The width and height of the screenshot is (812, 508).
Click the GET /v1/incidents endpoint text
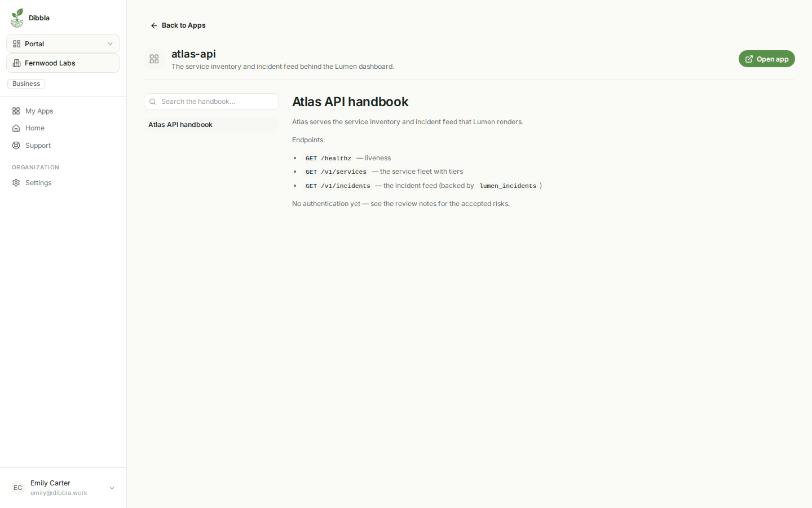[x=338, y=186]
